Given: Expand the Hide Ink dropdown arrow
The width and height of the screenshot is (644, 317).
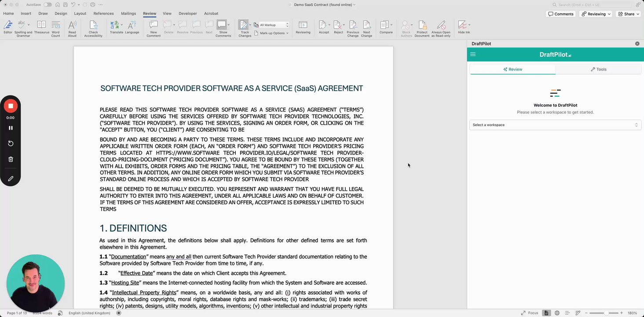Looking at the screenshot, I should (469, 25).
